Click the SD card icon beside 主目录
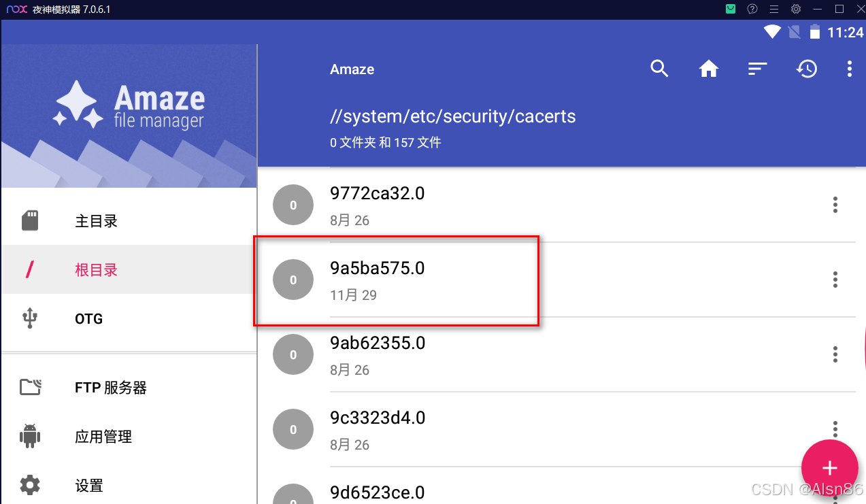Viewport: 866px width, 504px height. [x=30, y=220]
